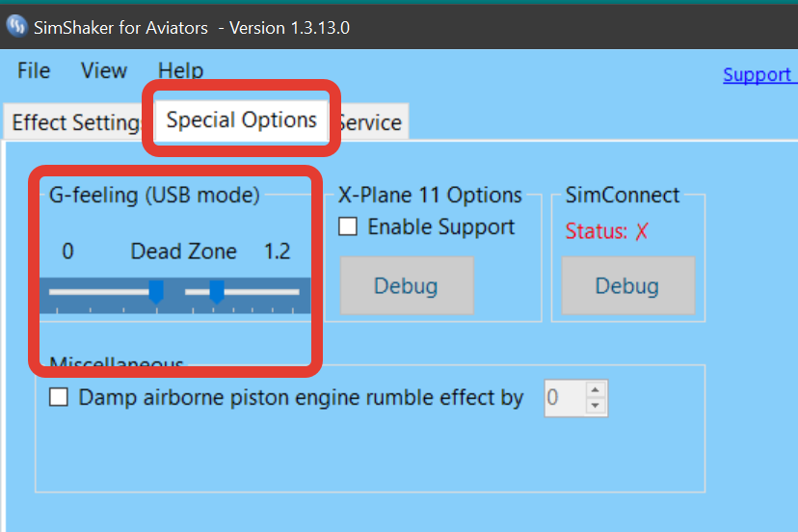Click the left Dead Zone slider thumb
The image size is (798, 532).
click(156, 292)
